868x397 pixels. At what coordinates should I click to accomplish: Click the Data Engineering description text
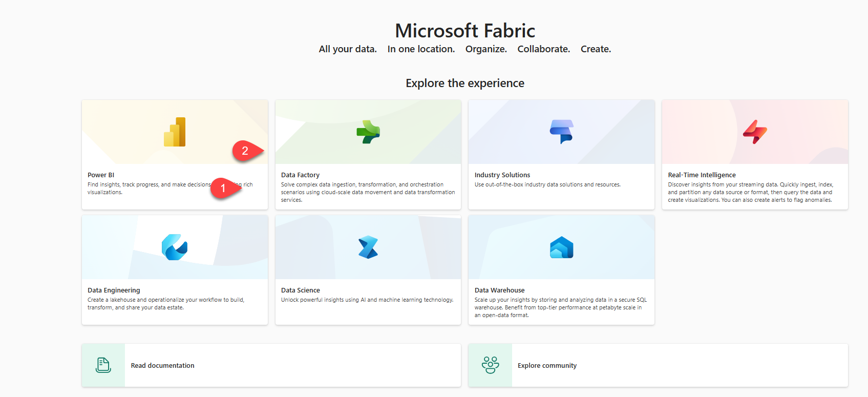coord(166,304)
